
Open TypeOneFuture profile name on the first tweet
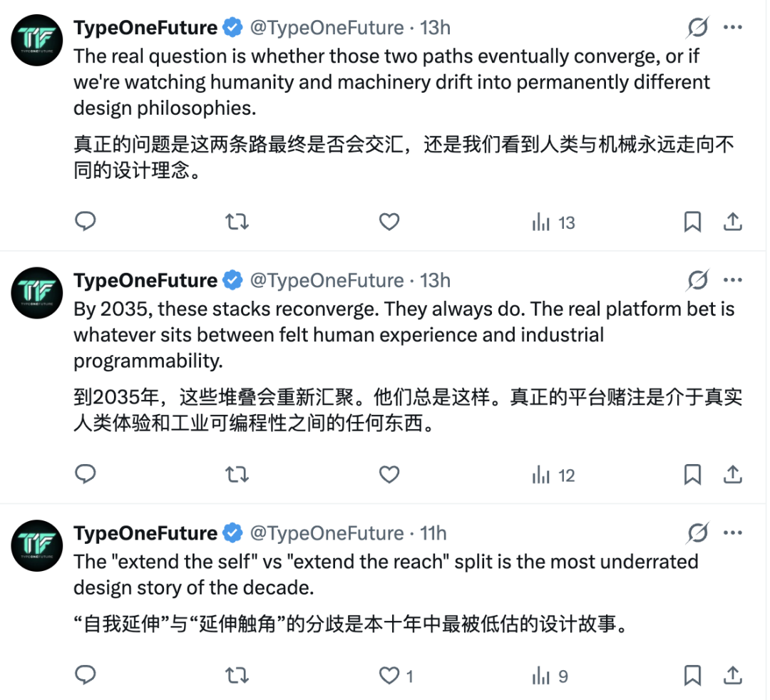[145, 28]
